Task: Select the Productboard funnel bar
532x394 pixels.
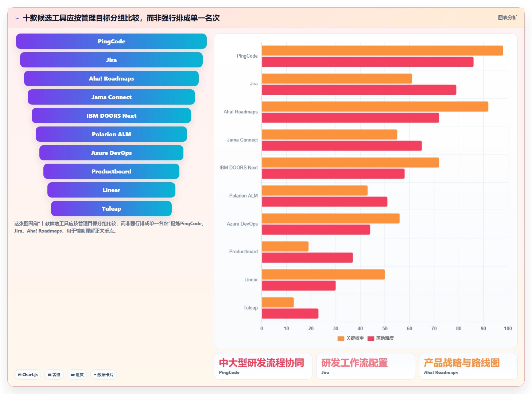Action: (x=111, y=171)
